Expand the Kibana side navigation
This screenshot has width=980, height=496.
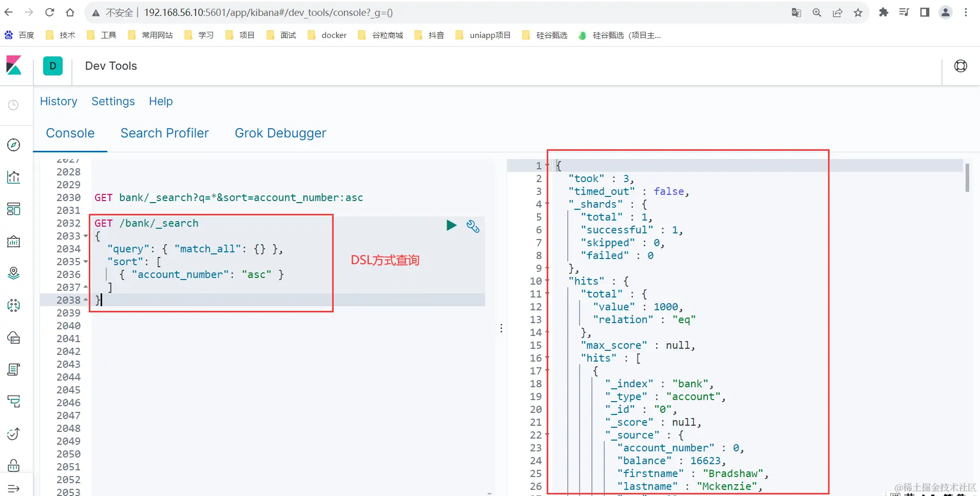coord(14,489)
